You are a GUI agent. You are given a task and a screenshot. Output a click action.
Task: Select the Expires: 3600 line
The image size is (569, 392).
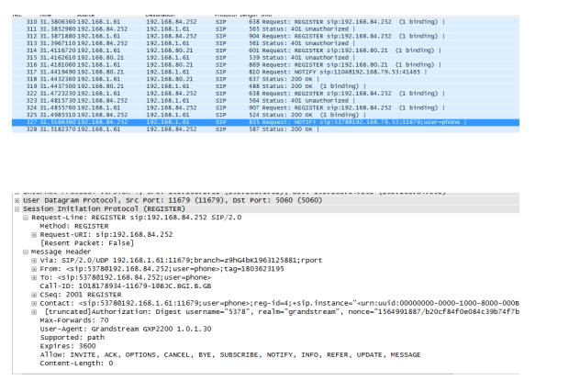pyautogui.click(x=68, y=346)
